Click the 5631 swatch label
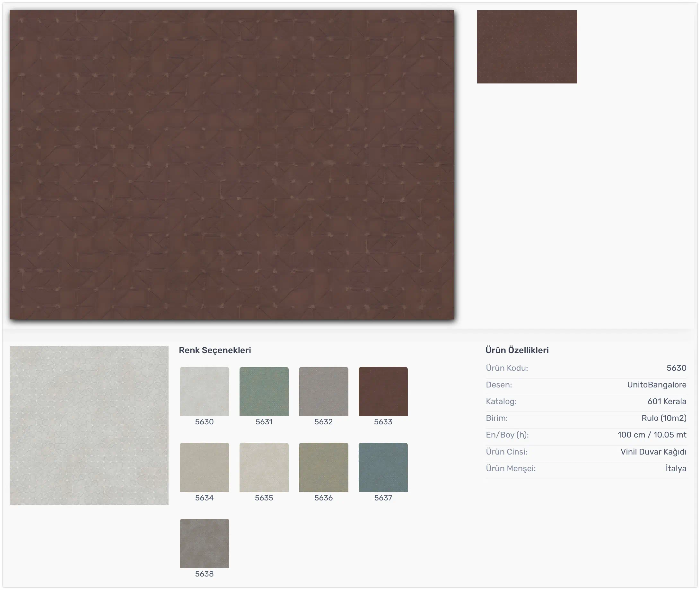 pyautogui.click(x=264, y=422)
